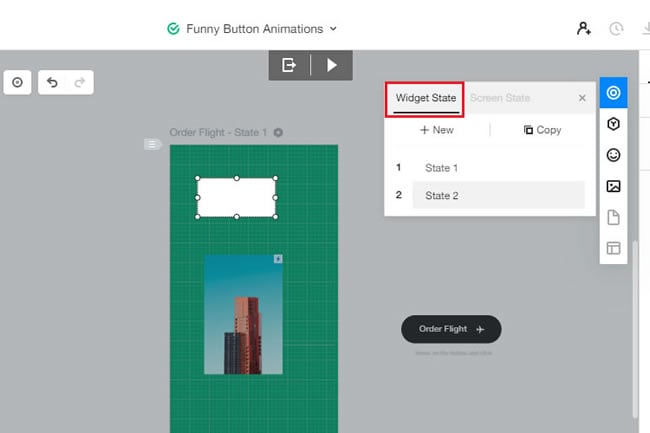650x433 pixels.
Task: Click the exit state editing icon
Action: pyautogui.click(x=289, y=65)
